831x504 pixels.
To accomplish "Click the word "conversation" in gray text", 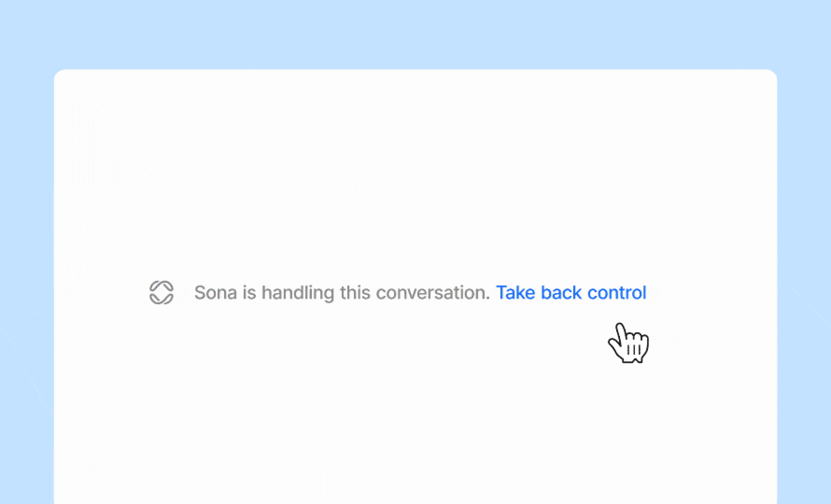I will 432,293.
